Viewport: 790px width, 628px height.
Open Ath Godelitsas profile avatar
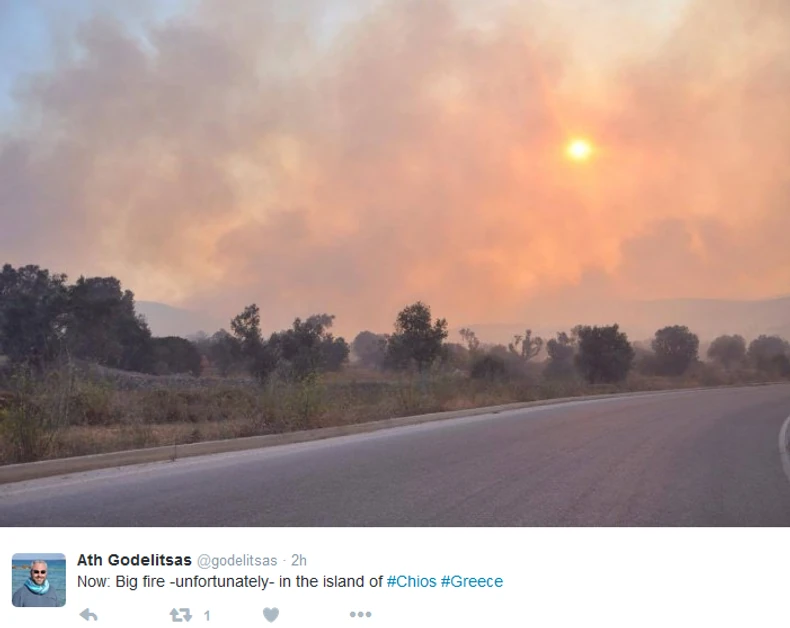coord(39,580)
